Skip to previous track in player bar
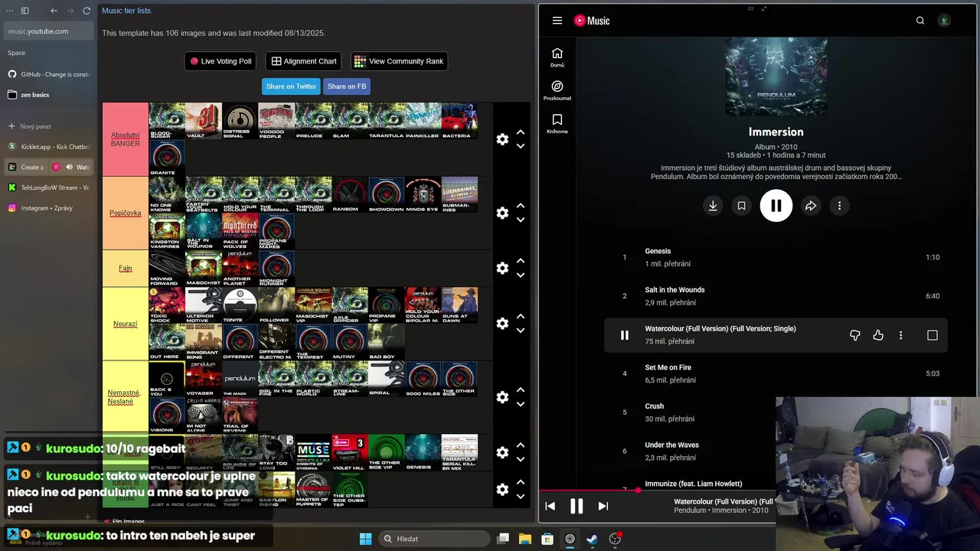This screenshot has width=980, height=551. click(550, 506)
